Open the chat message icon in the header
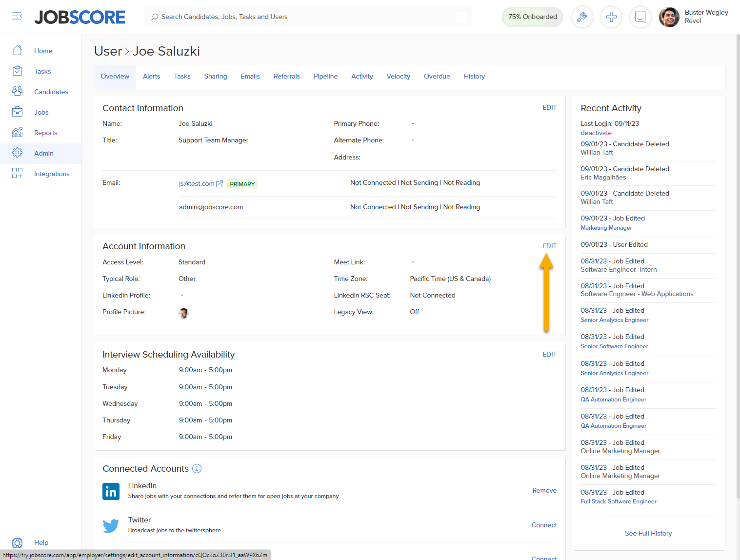 pos(640,17)
